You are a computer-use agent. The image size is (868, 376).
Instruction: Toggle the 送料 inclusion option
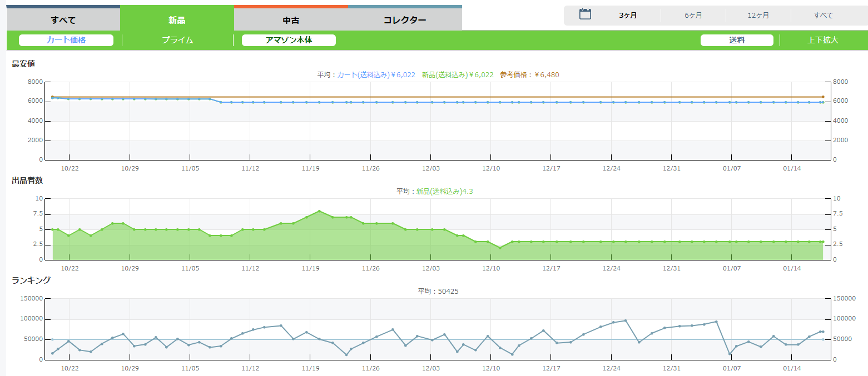coord(737,40)
